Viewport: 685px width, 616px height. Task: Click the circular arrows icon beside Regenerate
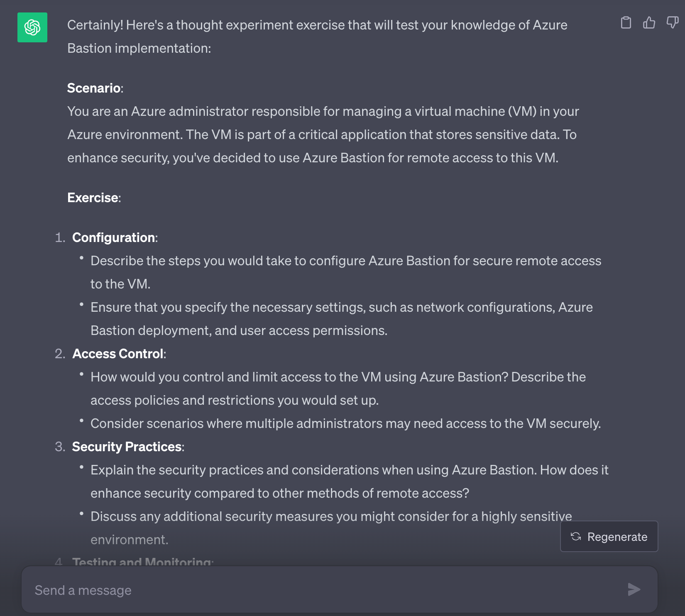576,536
